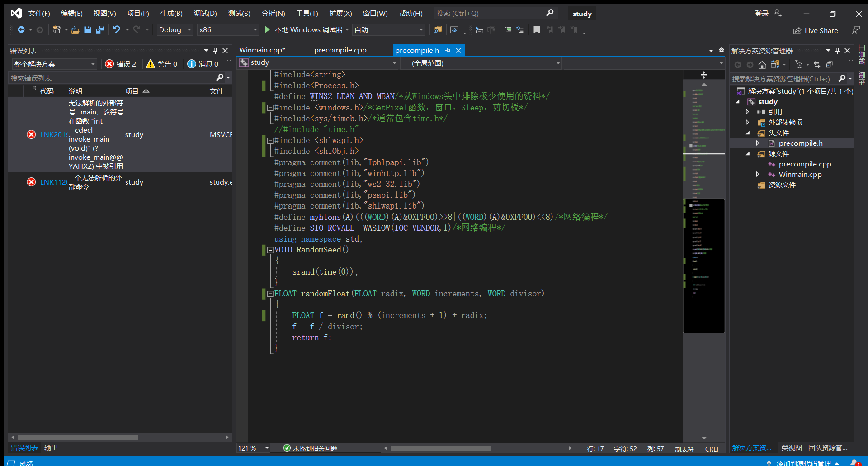Select precompile.cpp in Solution Explorer
The height and width of the screenshot is (466, 868).
[805, 164]
